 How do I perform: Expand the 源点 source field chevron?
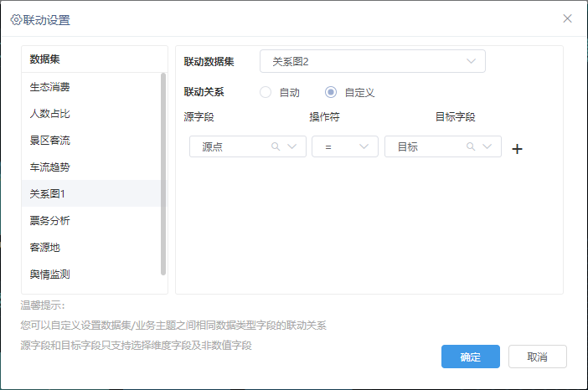pos(292,146)
